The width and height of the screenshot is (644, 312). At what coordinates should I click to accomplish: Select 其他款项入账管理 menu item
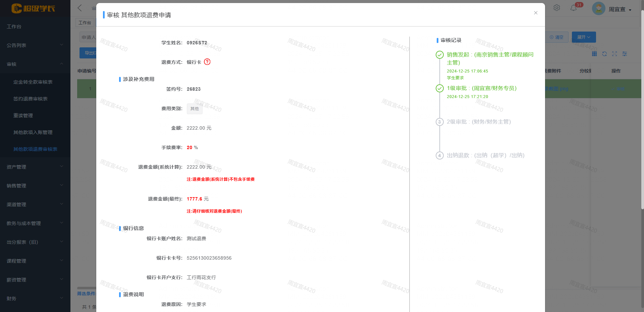click(x=33, y=132)
